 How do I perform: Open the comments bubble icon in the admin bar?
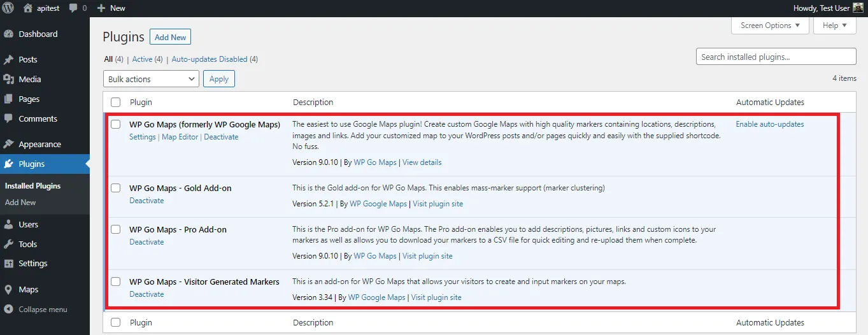[73, 8]
